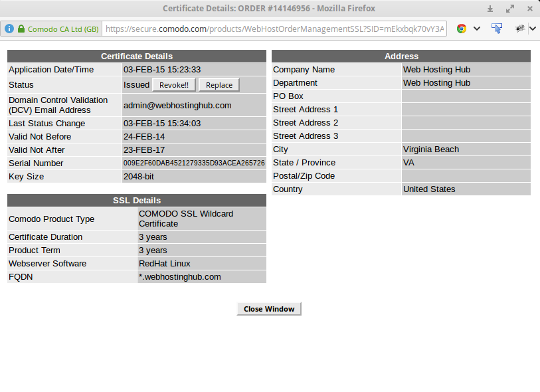Open dropdown arrow next to ant icon

(533, 29)
